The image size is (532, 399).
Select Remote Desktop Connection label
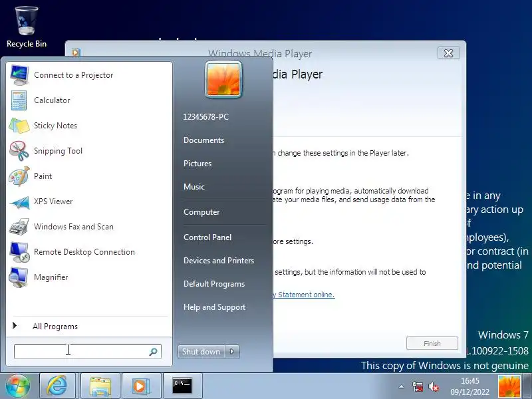click(84, 252)
